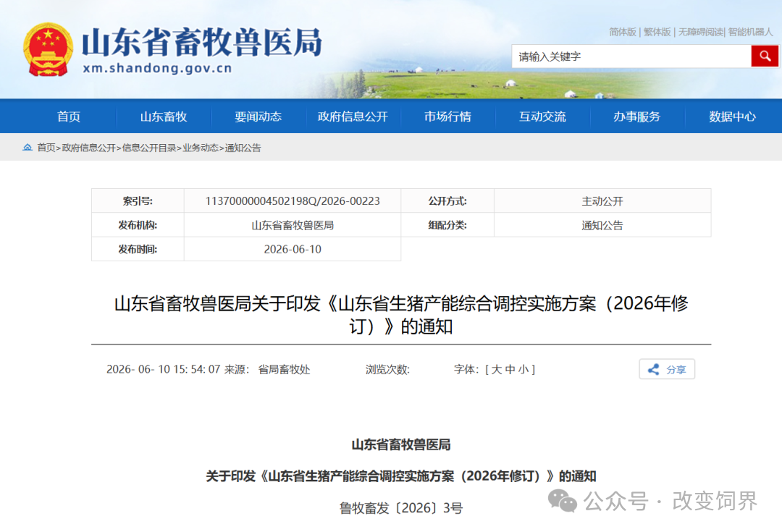Screen dimensions: 782x532
Task: Open the 互动交流 nav menu item
Action: click(542, 117)
